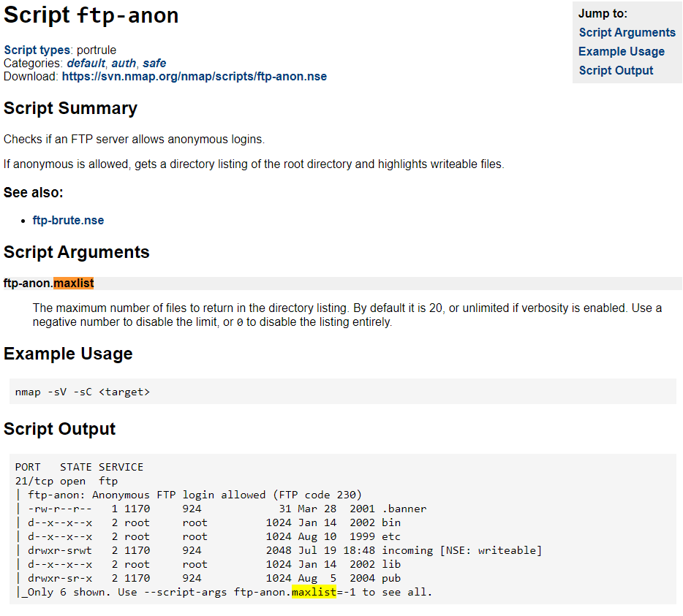Click the Script Output heading

click(x=60, y=429)
